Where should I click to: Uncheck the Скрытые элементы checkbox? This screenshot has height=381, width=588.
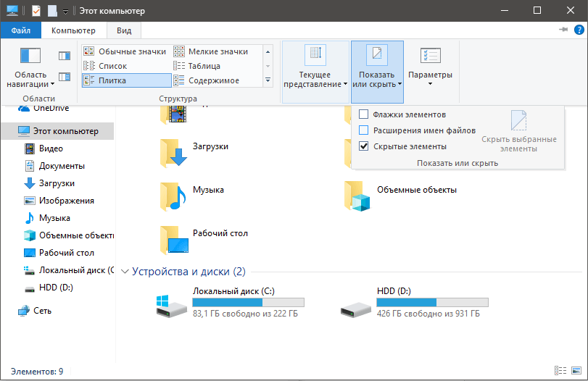point(364,146)
